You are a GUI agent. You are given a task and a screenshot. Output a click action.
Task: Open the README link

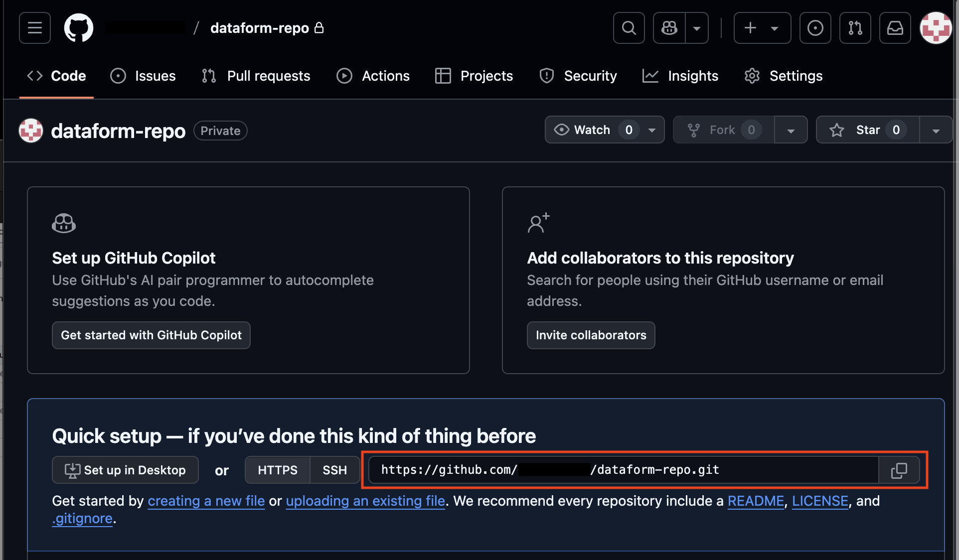pos(756,501)
